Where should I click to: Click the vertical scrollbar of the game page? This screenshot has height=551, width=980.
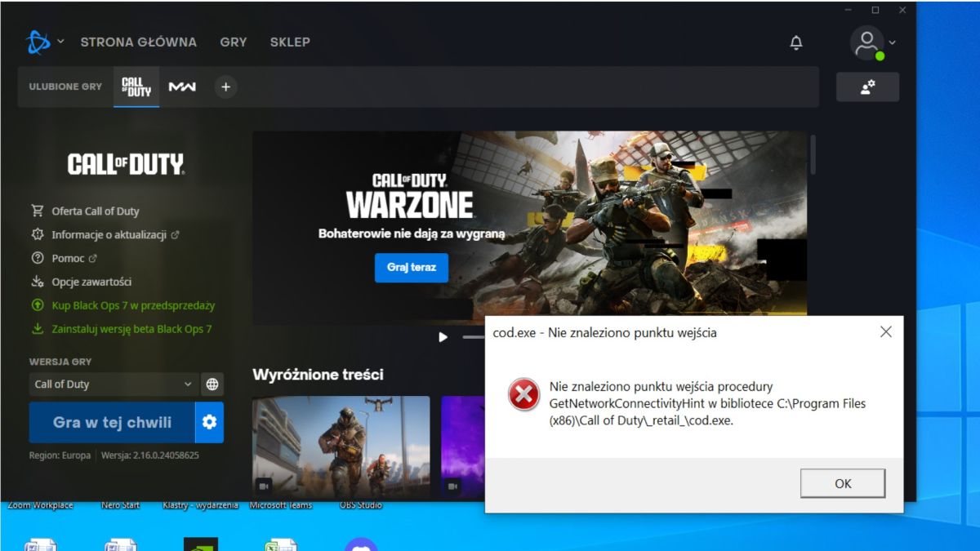coord(813,154)
